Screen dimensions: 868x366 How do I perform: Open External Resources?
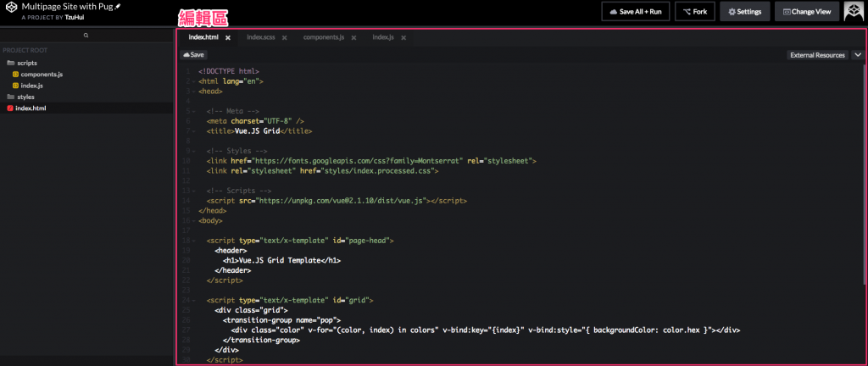pos(818,55)
